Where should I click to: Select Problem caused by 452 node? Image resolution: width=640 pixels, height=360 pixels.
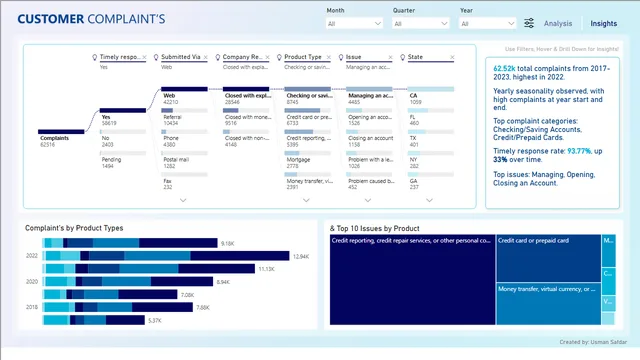(369, 181)
